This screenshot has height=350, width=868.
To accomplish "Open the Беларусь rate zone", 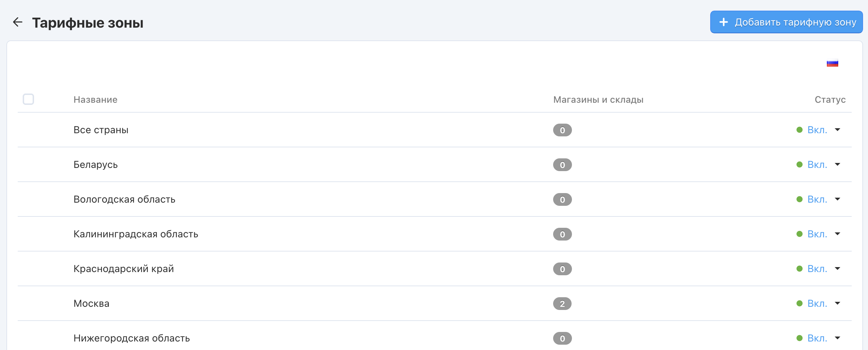I will [x=95, y=165].
